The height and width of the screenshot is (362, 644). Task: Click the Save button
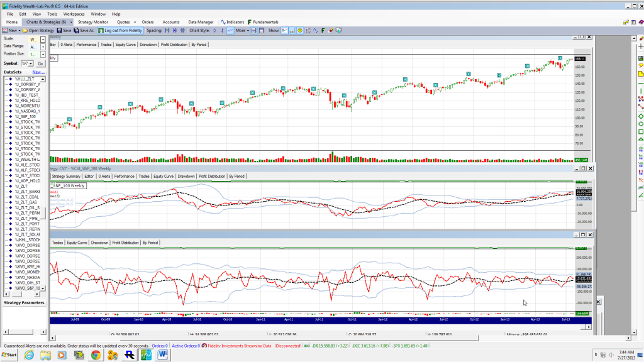(x=64, y=30)
